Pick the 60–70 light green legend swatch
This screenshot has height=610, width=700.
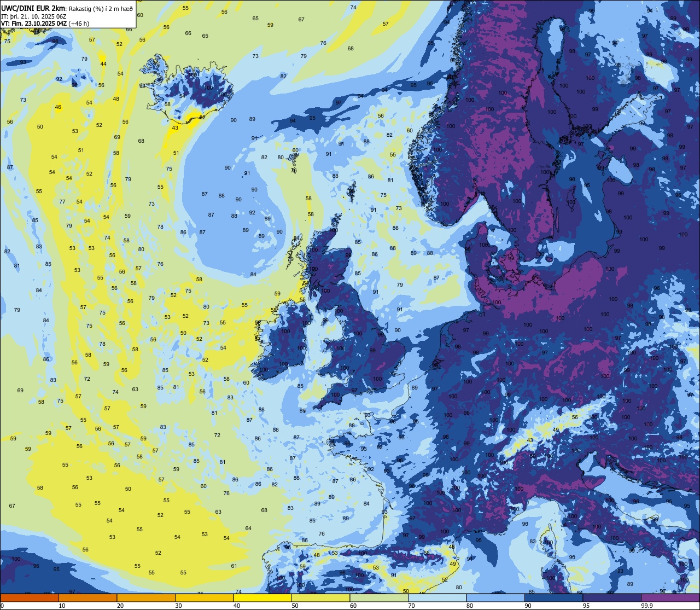(x=379, y=597)
